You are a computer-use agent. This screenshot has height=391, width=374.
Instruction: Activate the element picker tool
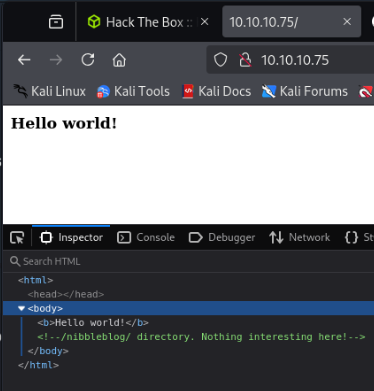coord(17,238)
